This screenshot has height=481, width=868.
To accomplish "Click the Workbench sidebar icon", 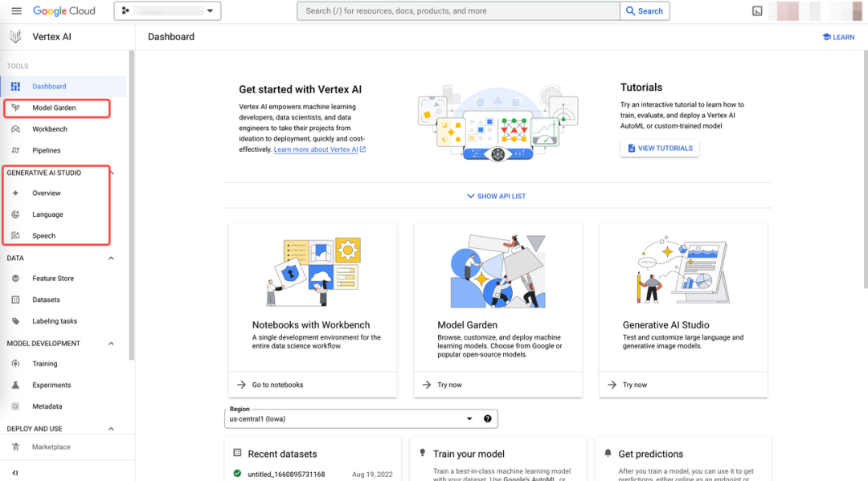I will click(x=15, y=129).
